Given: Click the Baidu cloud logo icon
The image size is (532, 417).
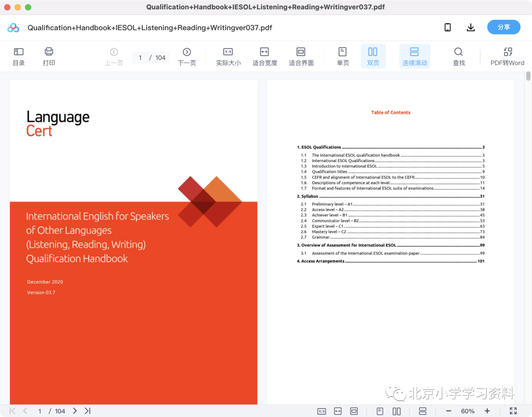Looking at the screenshot, I should pos(13,28).
